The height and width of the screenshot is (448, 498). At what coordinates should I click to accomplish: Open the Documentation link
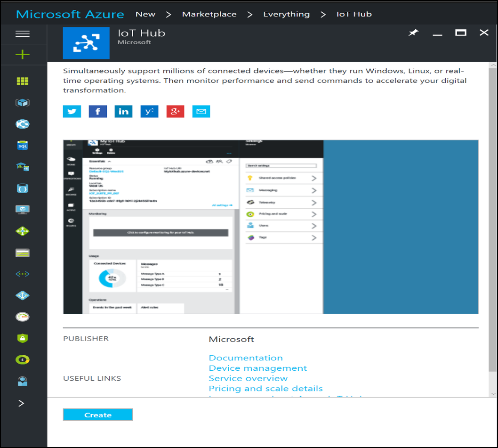(x=246, y=358)
